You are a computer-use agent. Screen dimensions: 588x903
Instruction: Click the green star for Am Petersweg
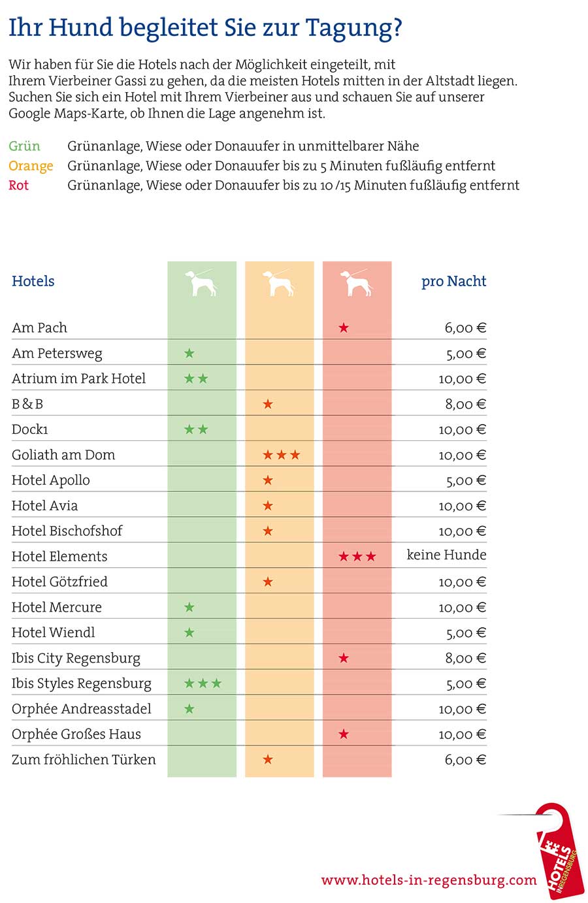click(189, 353)
